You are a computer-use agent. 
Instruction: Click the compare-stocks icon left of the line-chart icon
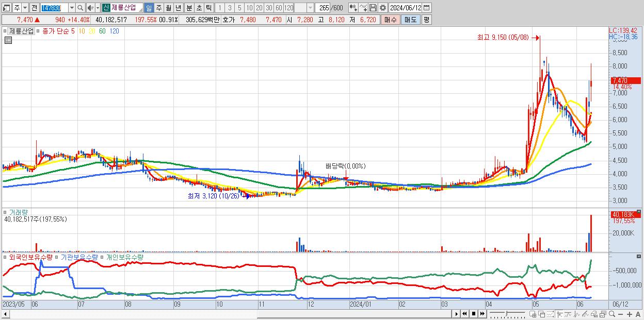click(x=353, y=8)
